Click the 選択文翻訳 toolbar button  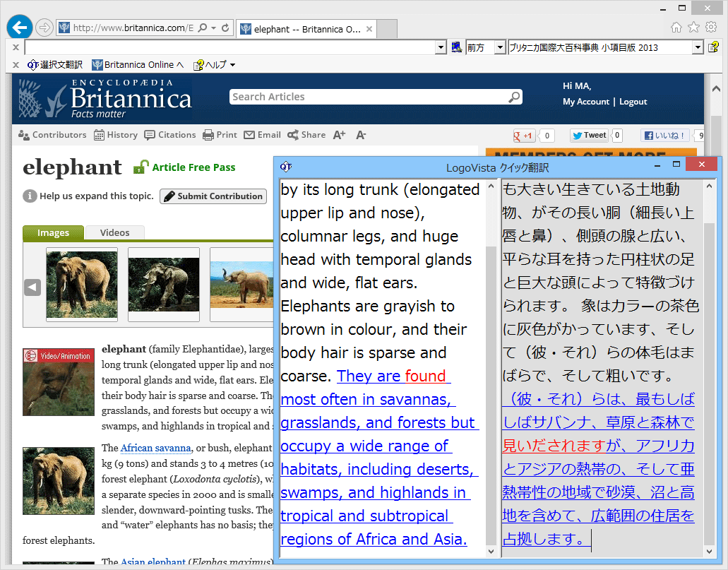coord(55,65)
